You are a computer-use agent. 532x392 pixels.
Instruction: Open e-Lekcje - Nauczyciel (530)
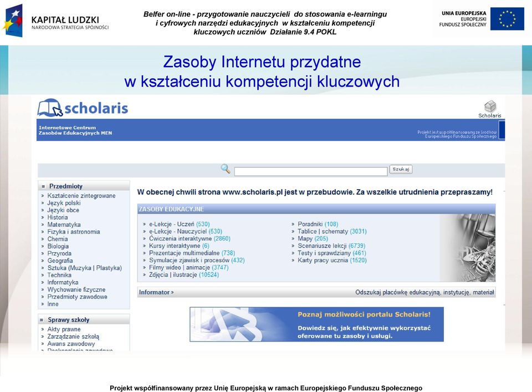pos(186,231)
